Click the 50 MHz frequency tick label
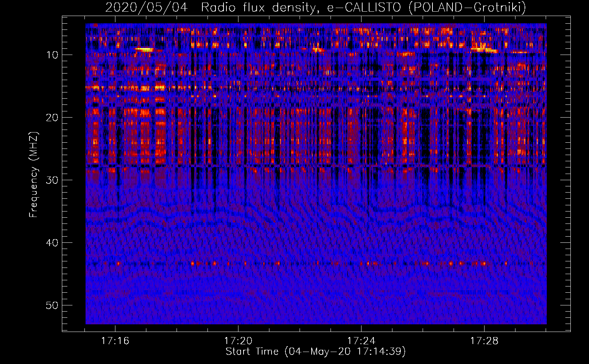 52,305
